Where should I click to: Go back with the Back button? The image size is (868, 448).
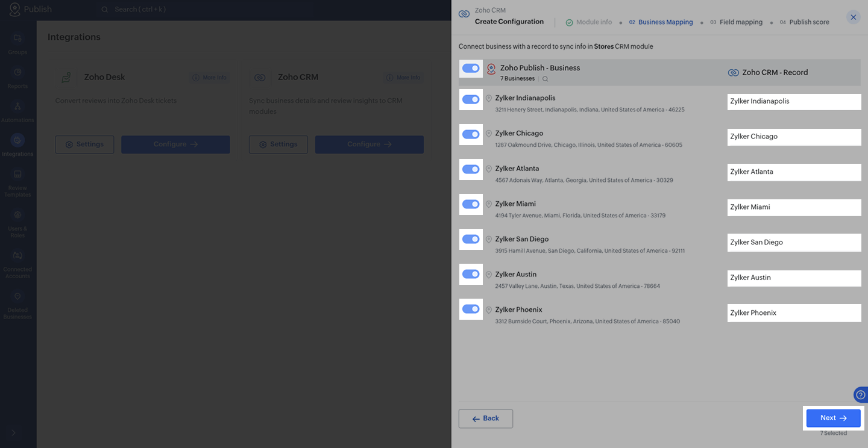point(486,418)
